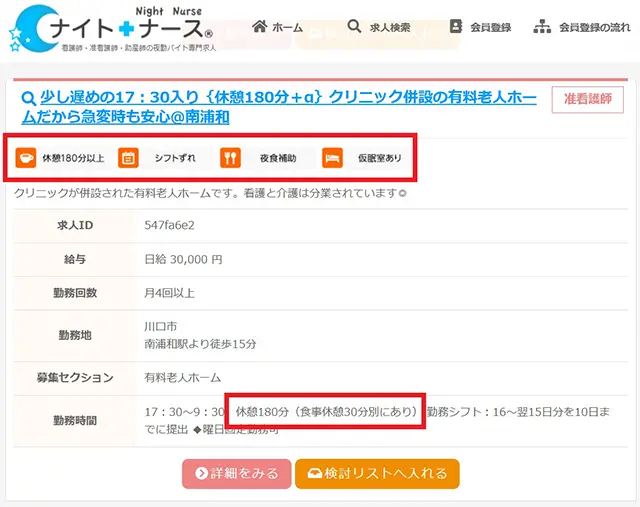Click the calendar icon for シフトずれ
The height and width of the screenshot is (507, 640).
128,158
